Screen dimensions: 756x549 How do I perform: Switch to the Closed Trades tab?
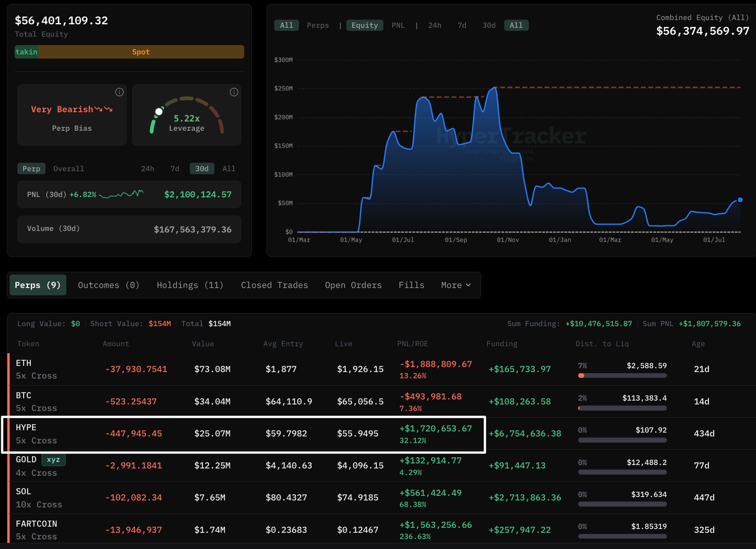(x=275, y=285)
